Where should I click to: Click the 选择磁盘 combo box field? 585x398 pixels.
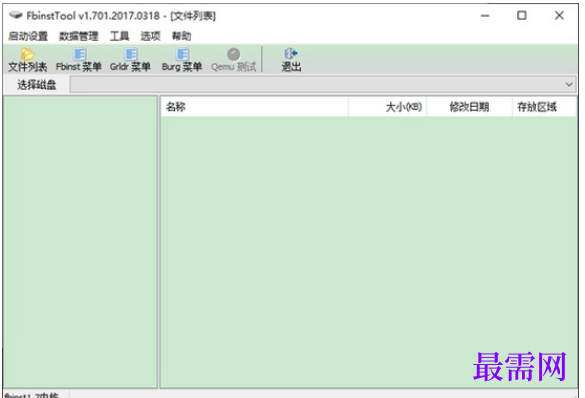[x=323, y=85]
